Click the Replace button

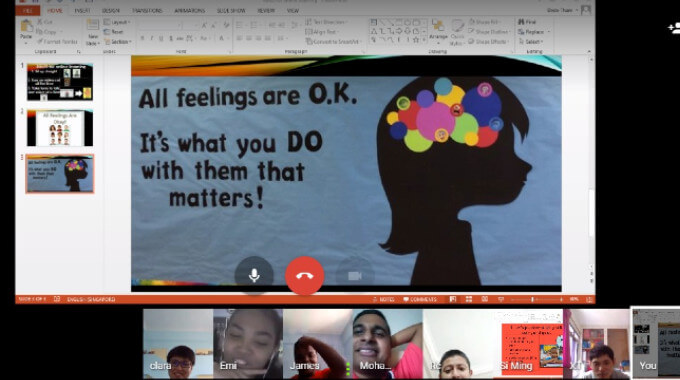[x=534, y=32]
